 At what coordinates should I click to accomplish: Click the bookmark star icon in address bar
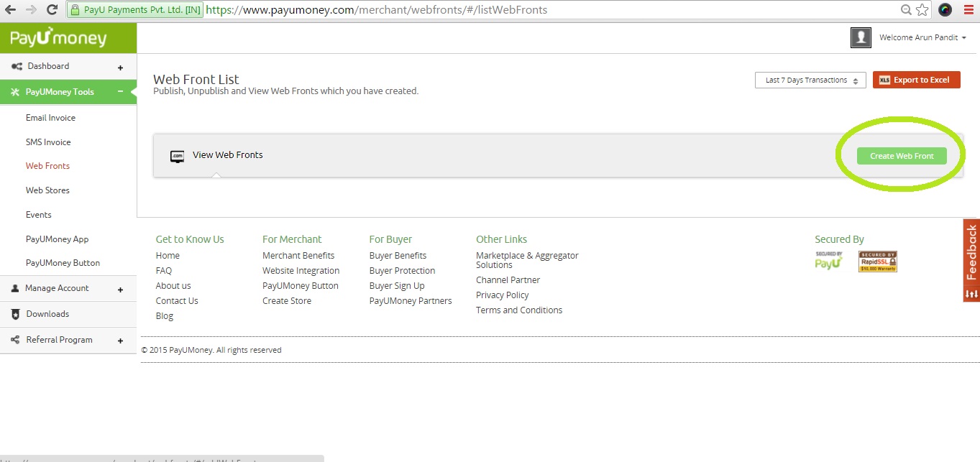[922, 10]
